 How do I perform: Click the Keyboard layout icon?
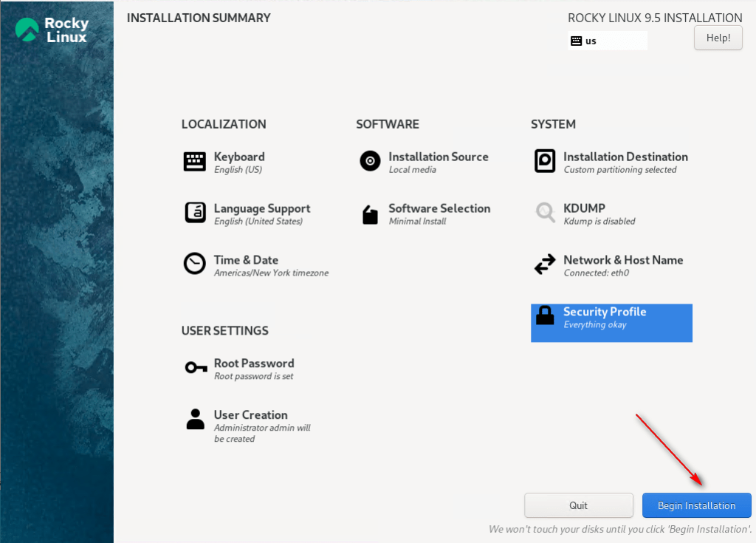tap(195, 162)
